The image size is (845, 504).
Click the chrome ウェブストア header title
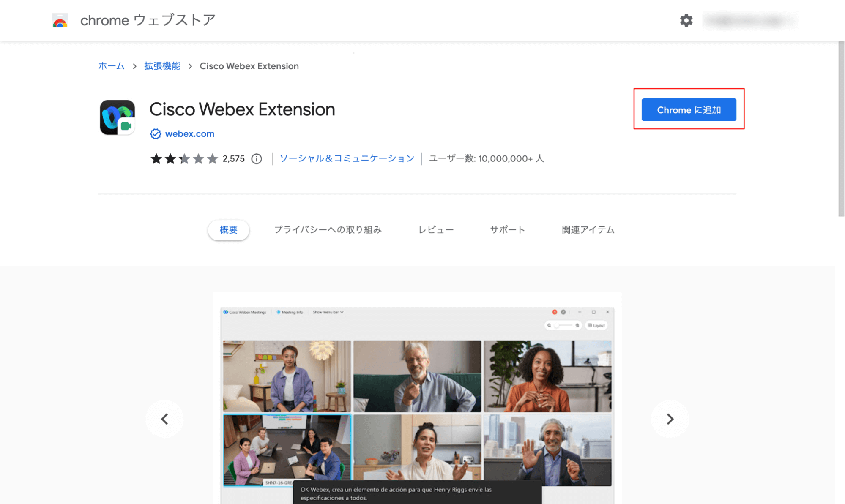(148, 20)
